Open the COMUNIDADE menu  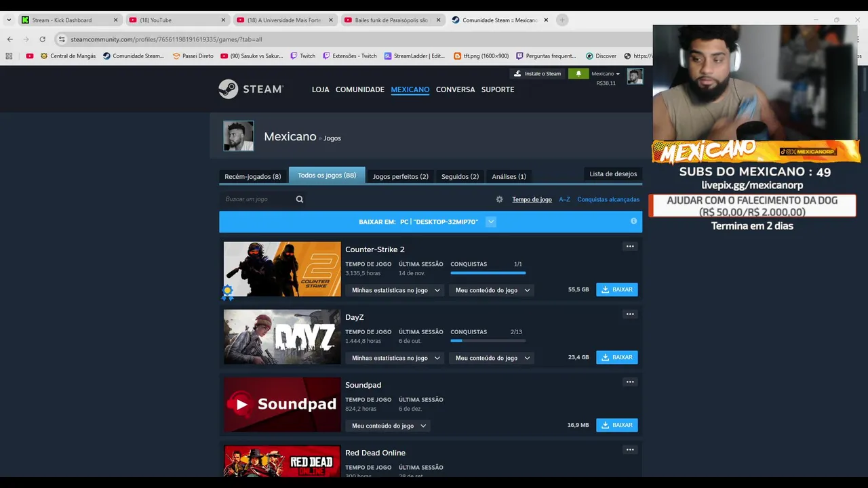pyautogui.click(x=360, y=89)
